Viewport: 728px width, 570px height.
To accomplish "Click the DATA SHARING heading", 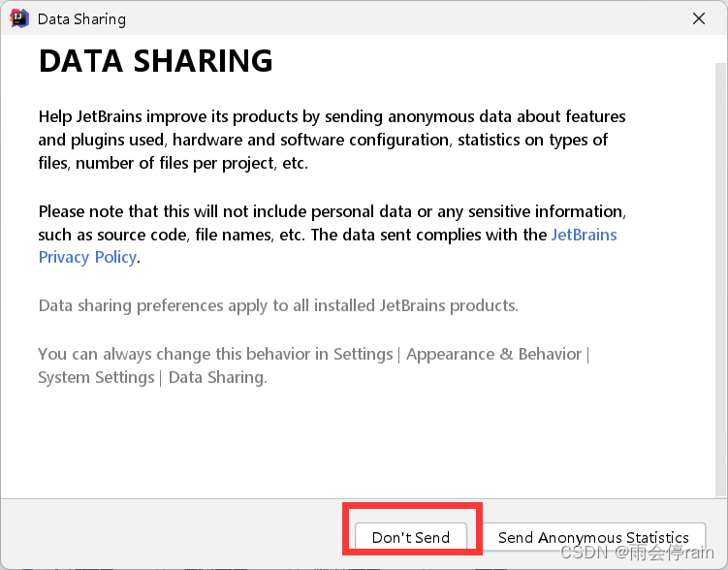I will (x=156, y=61).
